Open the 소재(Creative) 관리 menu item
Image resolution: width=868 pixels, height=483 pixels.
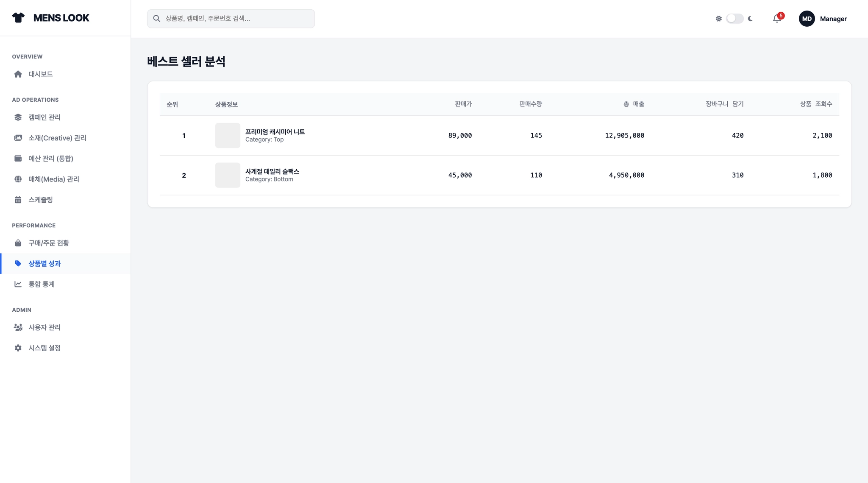tap(57, 138)
